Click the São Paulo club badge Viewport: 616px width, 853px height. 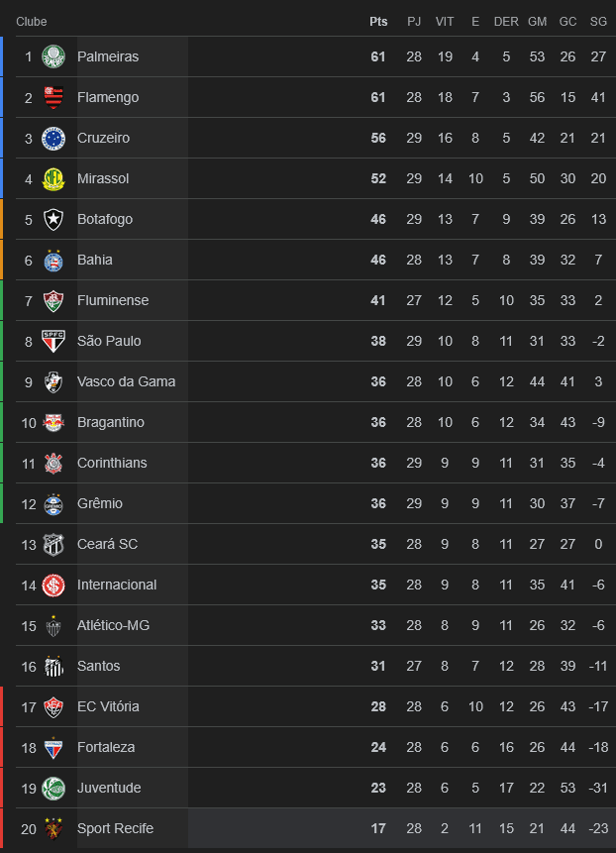click(x=53, y=341)
